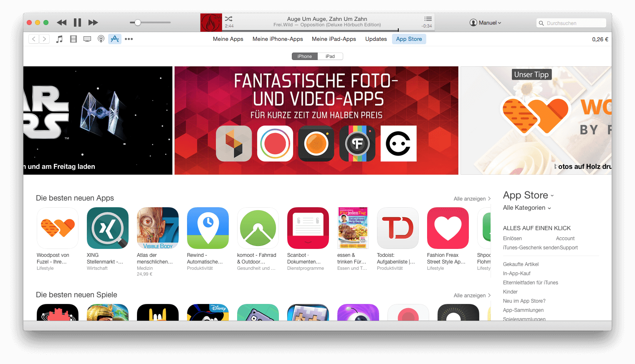Toggle shuffle icon in now playing bar

pos(229,19)
